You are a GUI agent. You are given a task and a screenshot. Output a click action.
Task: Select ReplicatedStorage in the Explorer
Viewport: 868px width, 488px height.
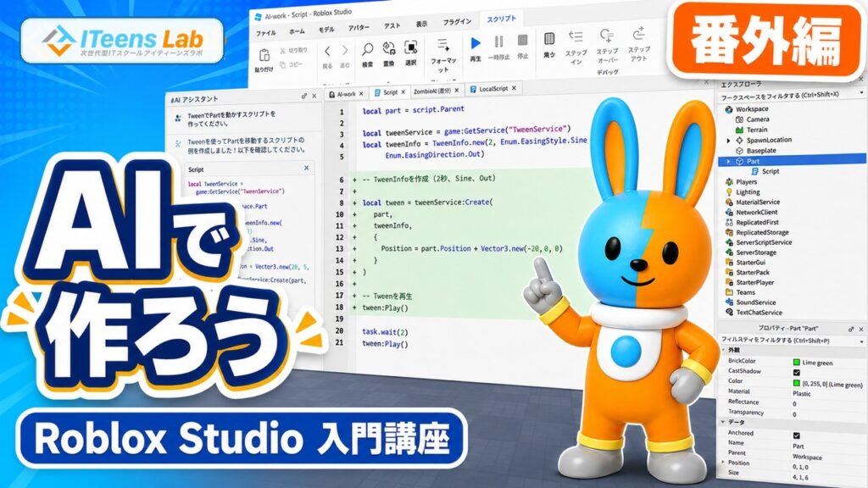[762, 232]
